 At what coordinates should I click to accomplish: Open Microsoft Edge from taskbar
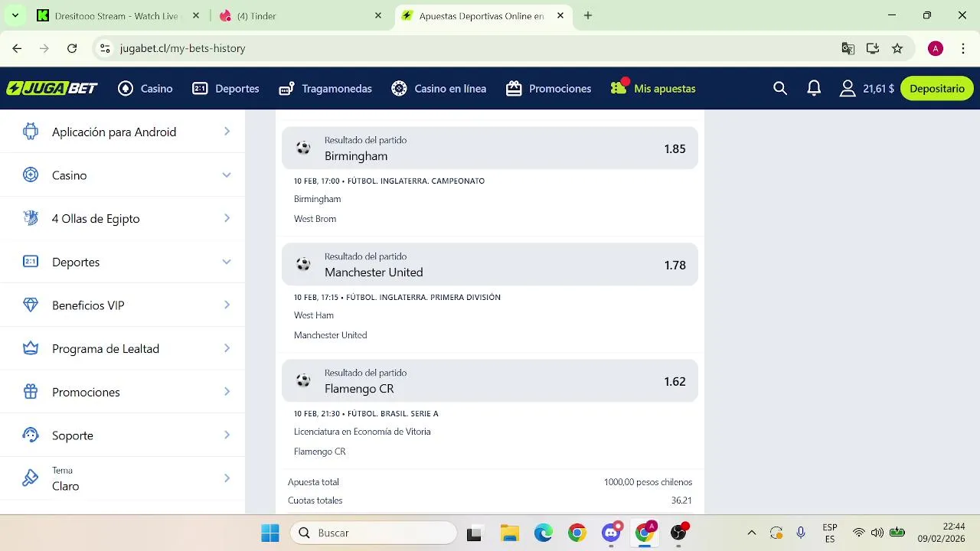coord(544,533)
